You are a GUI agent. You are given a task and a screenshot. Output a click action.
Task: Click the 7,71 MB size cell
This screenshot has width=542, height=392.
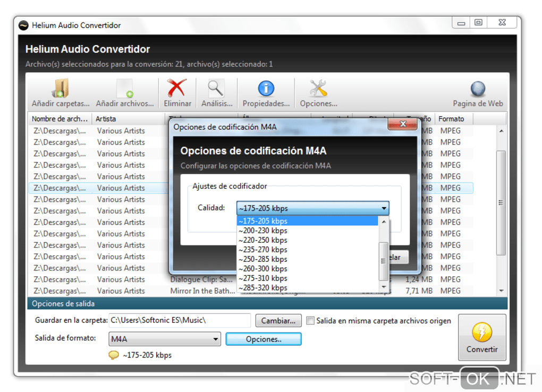click(419, 291)
